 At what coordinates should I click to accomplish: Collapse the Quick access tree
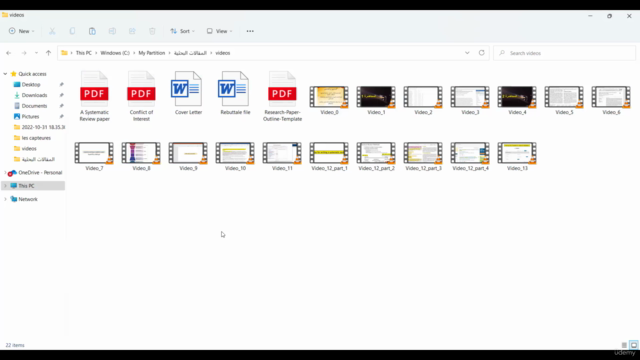pos(5,74)
